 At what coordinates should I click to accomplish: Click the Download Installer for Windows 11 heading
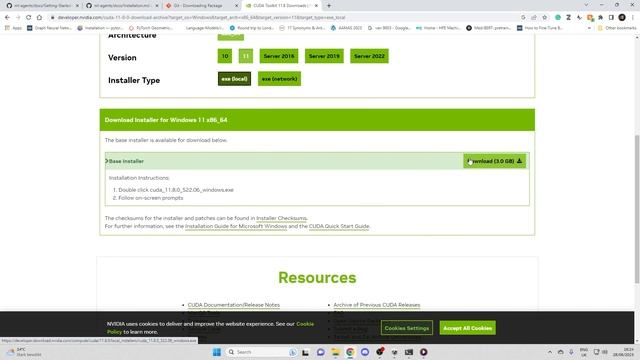pos(166,120)
